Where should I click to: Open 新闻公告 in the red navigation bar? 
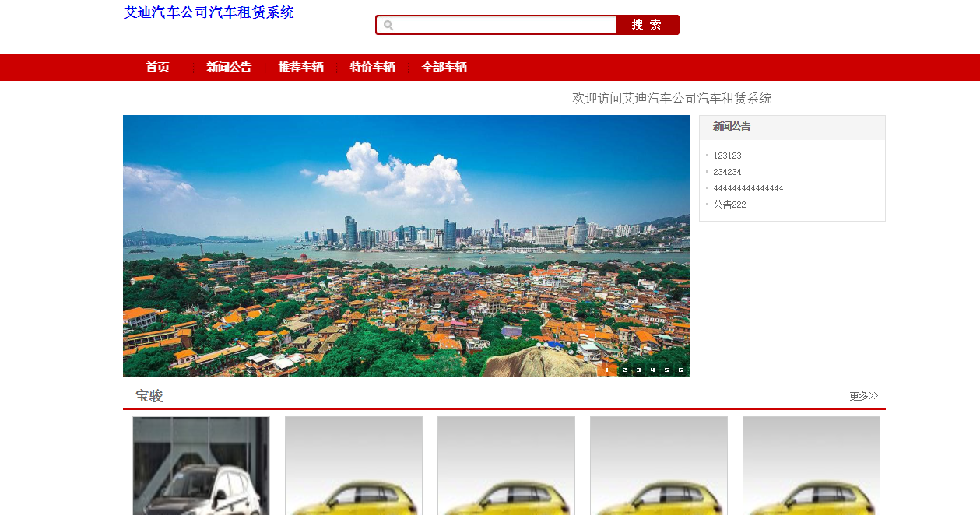click(229, 68)
